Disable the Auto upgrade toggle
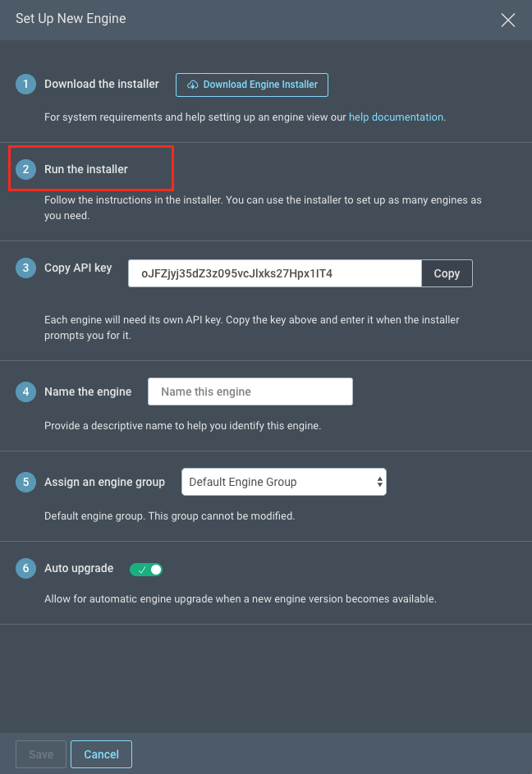The width and height of the screenshot is (532, 774). pyautogui.click(x=146, y=570)
